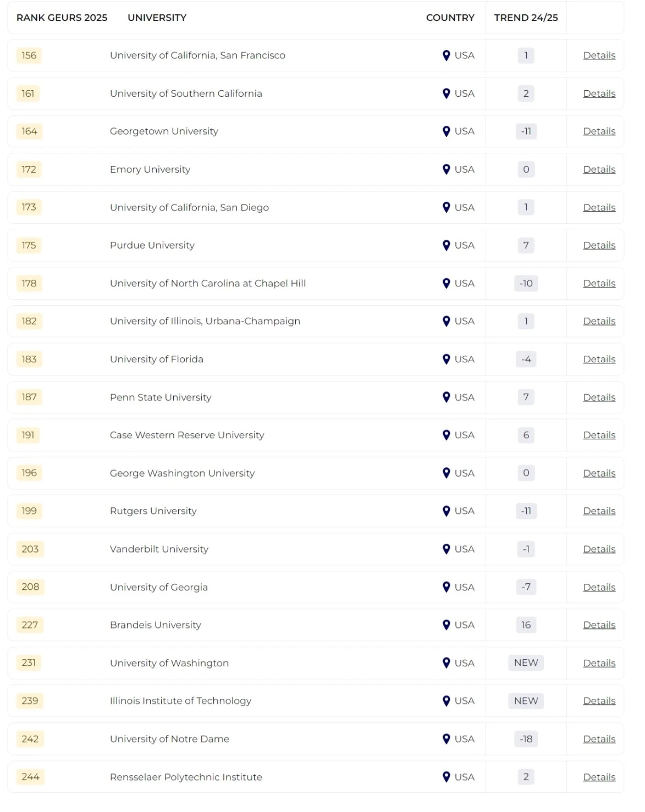
Task: Click the University of Georgia row entry
Action: pyautogui.click(x=158, y=587)
